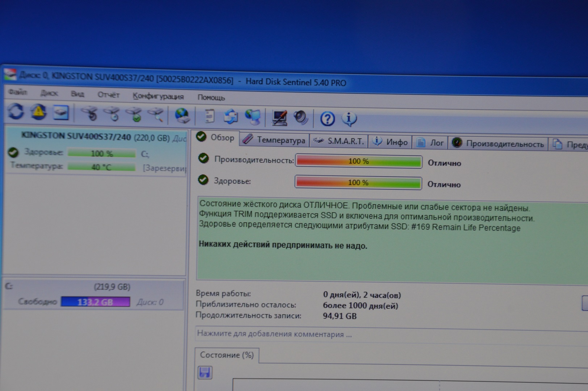This screenshot has height=391, width=588.
Task: Click the speaker sound toolbar icon
Action: point(301,118)
